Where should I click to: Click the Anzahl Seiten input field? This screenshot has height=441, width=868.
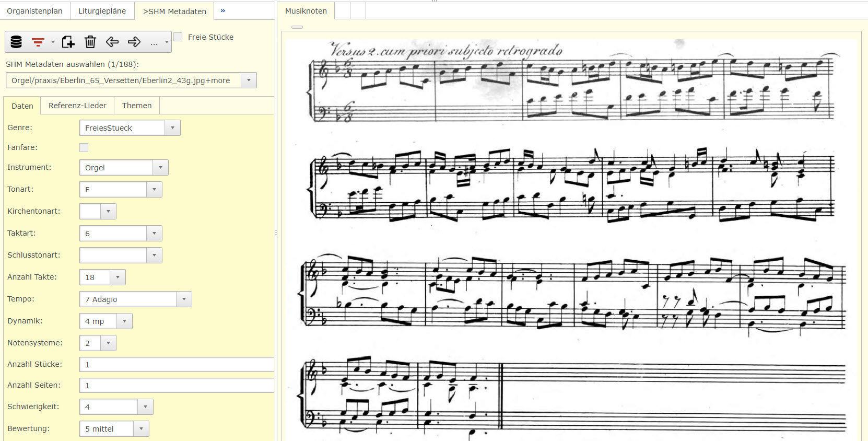(177, 386)
